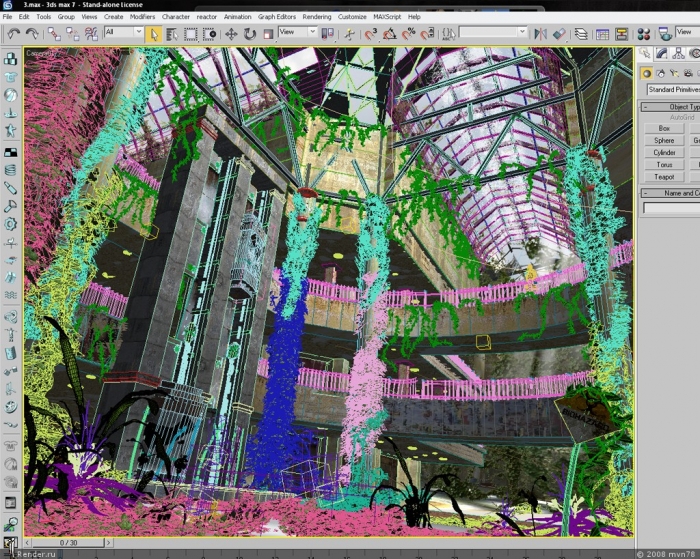The height and width of the screenshot is (559, 700).
Task: Select the Select and Scale tool
Action: 268,34
